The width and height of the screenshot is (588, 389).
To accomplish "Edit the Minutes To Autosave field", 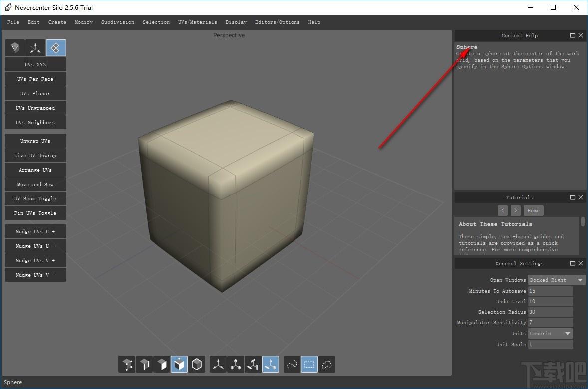I will click(551, 291).
